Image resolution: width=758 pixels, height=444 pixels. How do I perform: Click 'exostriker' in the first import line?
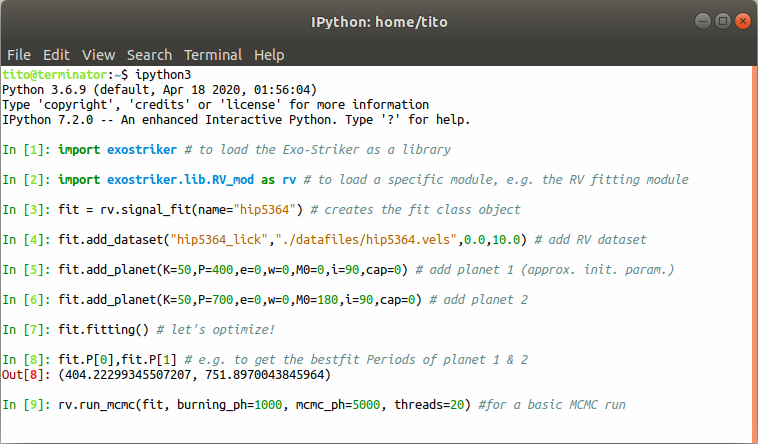click(x=142, y=150)
